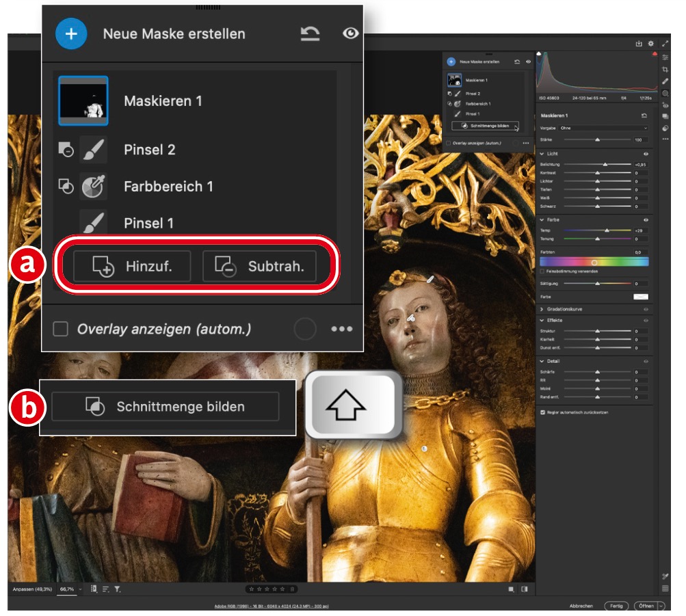Toggle before/after view icon

525,589
